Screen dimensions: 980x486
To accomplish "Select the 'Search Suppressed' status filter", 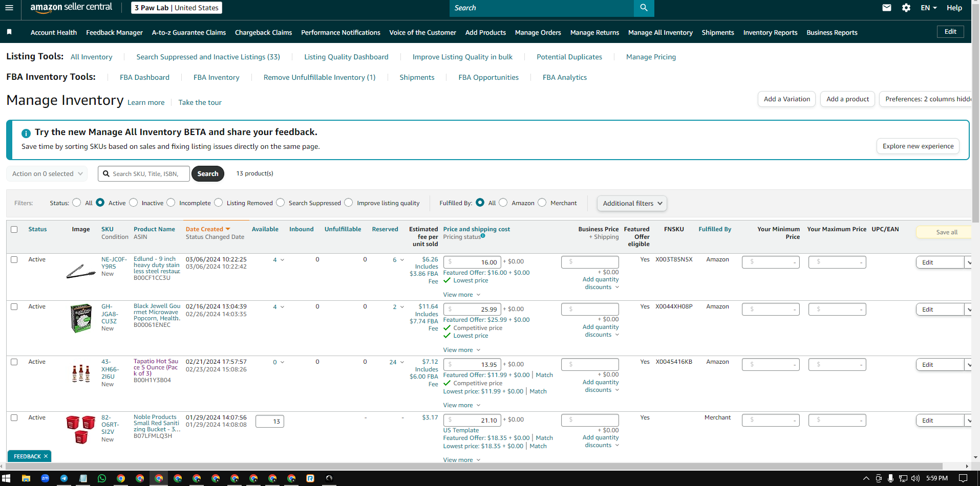I will pos(281,203).
